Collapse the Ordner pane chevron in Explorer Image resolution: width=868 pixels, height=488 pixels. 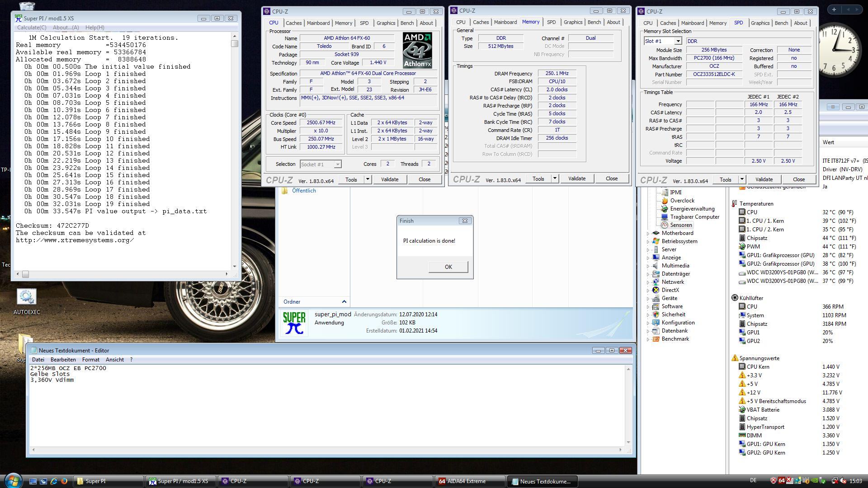point(344,302)
